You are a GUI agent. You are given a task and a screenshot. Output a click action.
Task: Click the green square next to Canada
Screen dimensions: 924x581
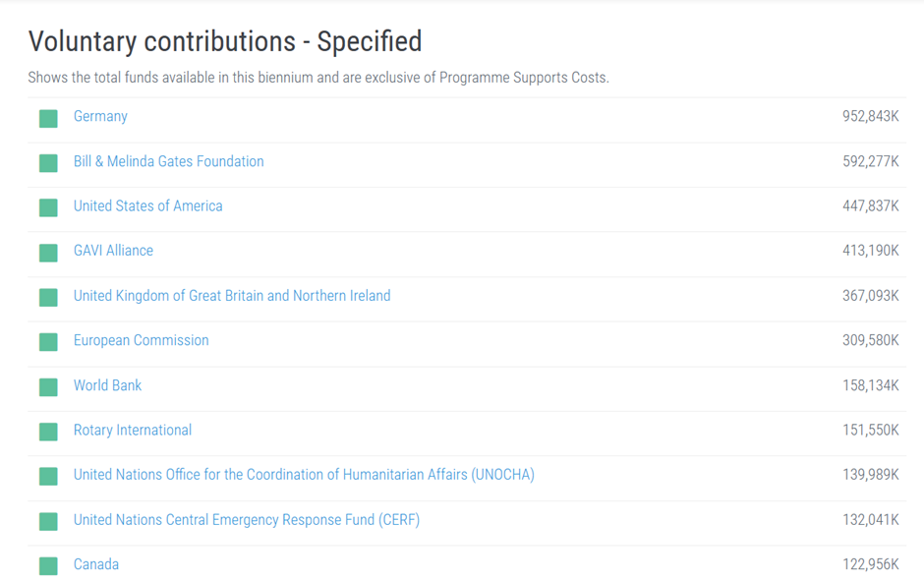tap(48, 566)
